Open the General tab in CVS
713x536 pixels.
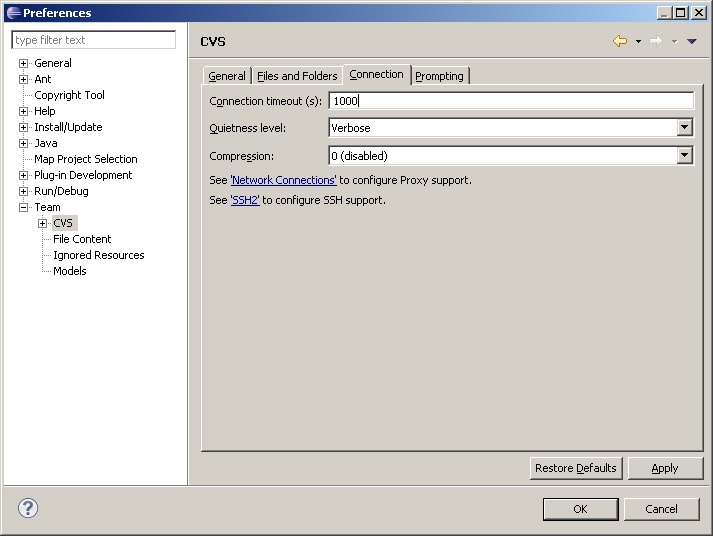(227, 76)
